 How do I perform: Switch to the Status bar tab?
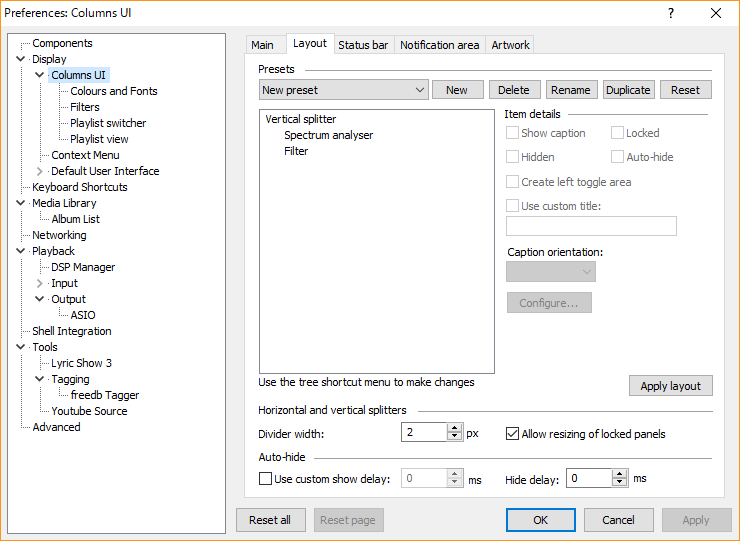362,45
